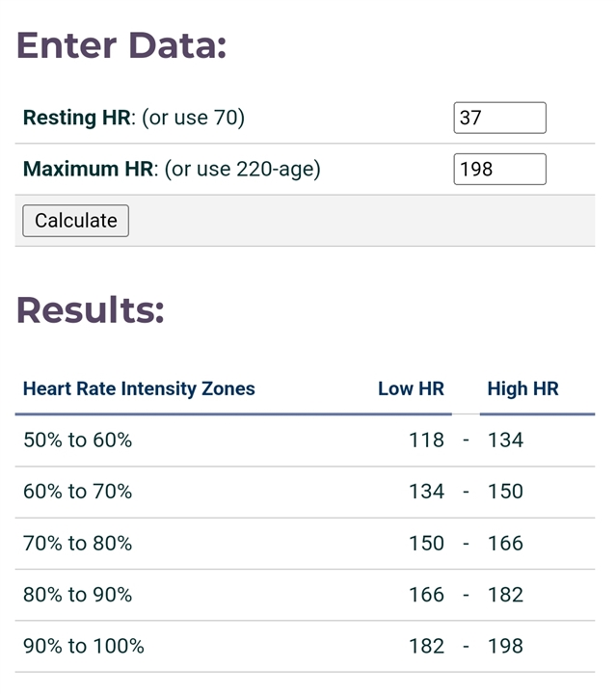Click the Results heading
Screen dimensions: 616x694
tap(91, 309)
